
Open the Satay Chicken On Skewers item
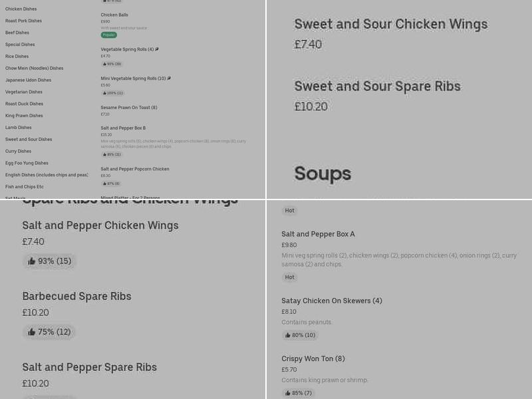pos(332,301)
